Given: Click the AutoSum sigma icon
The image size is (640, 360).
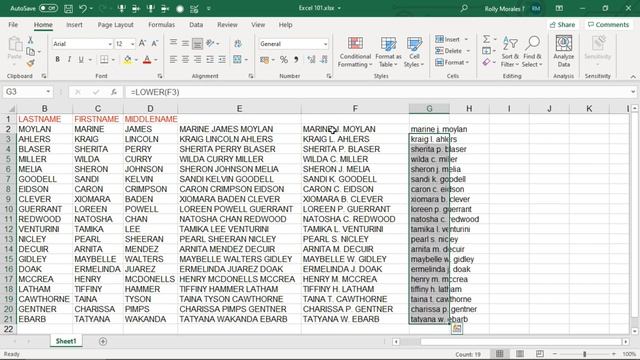Looking at the screenshot, I should click(x=486, y=39).
